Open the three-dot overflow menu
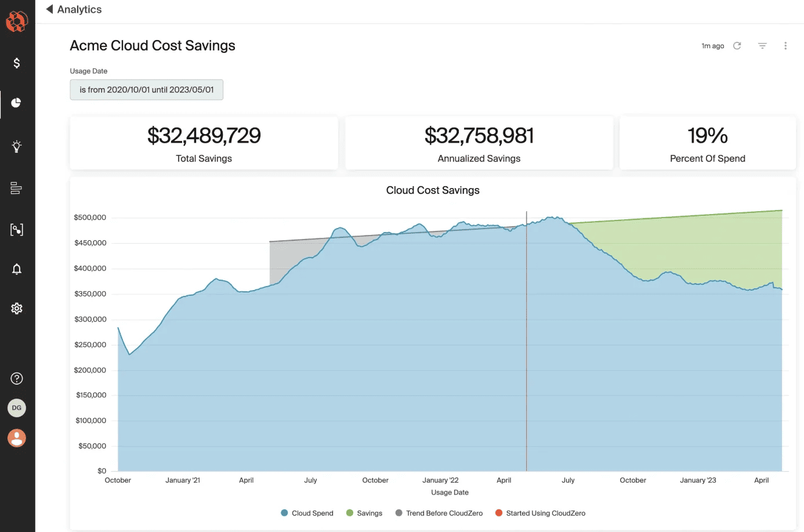The width and height of the screenshot is (804, 532). (x=786, y=45)
